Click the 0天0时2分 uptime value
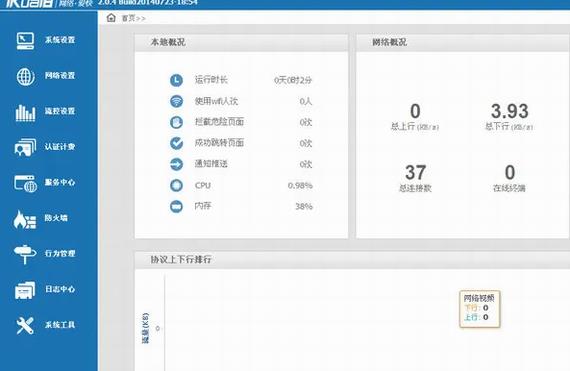Screen dimensions: 570x371 click(293, 80)
